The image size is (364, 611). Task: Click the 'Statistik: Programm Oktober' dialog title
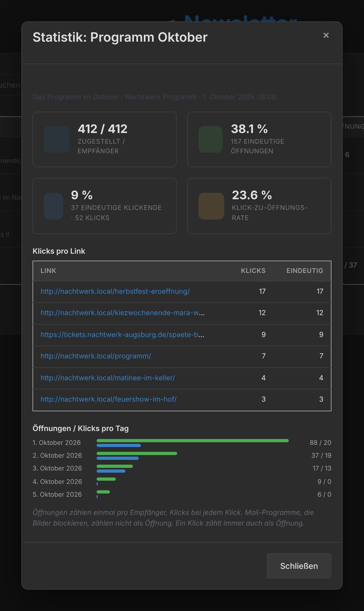point(120,37)
